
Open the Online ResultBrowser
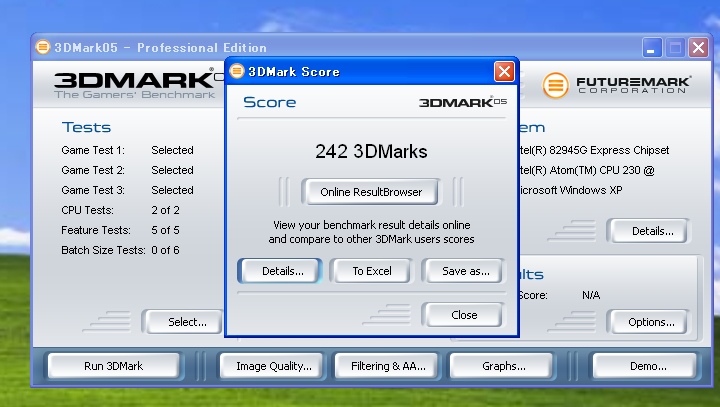tap(370, 192)
